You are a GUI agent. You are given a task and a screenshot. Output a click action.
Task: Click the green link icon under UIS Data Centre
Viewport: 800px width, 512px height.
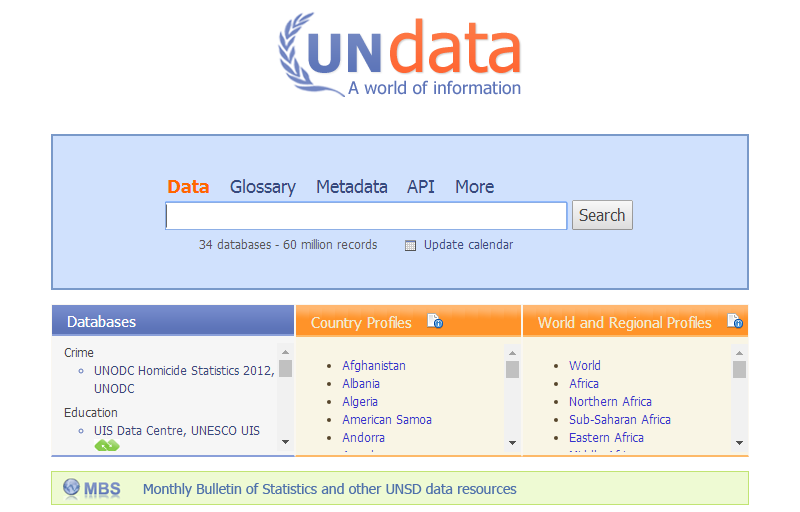(x=107, y=446)
